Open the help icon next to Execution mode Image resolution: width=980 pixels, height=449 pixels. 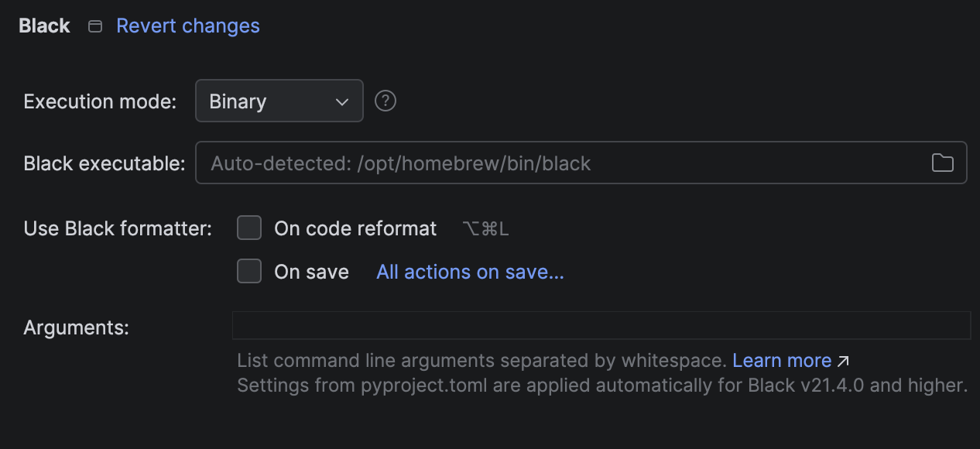(x=385, y=101)
